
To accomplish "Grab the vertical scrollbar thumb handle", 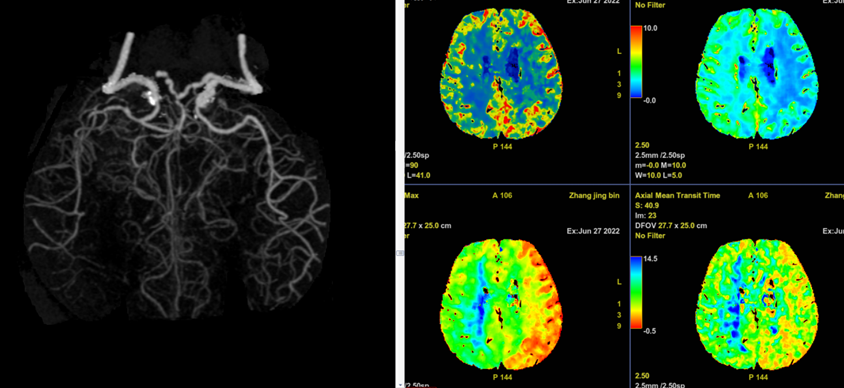I will click(399, 252).
